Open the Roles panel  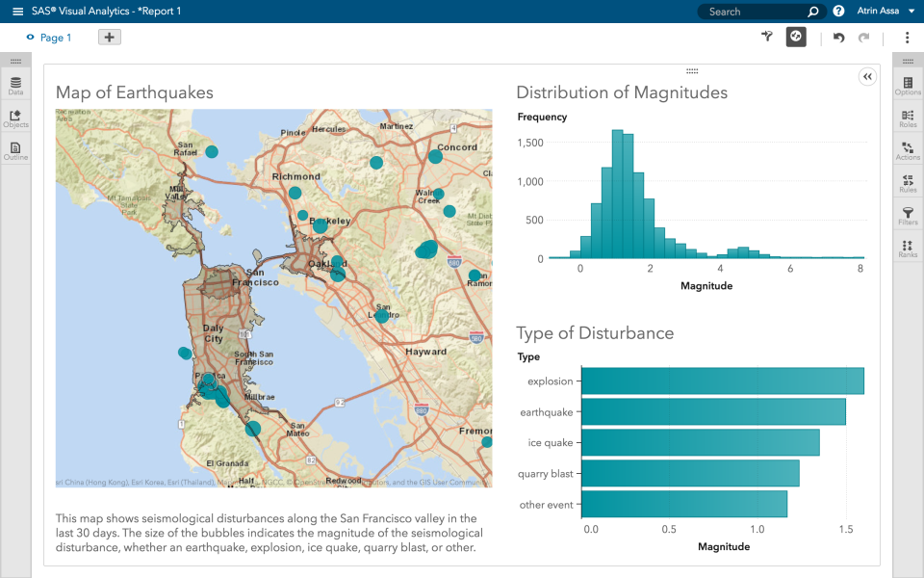click(907, 118)
